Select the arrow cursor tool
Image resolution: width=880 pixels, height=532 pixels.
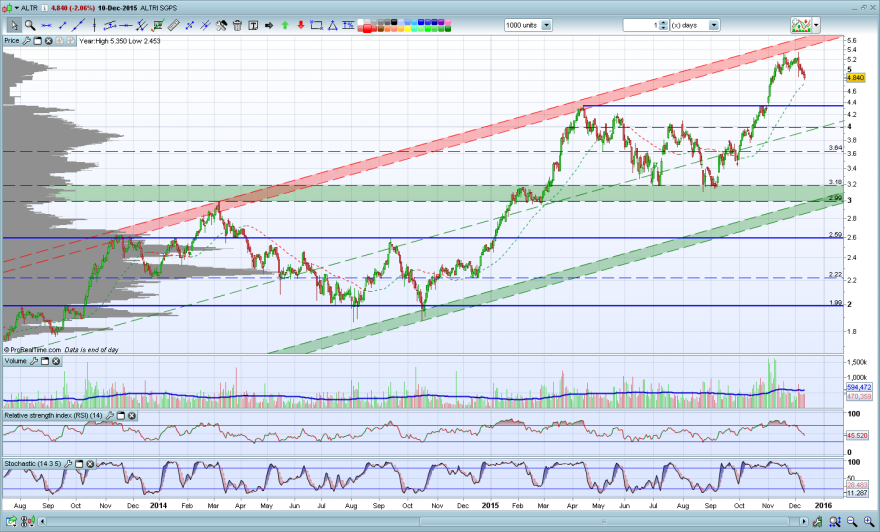click(x=13, y=25)
